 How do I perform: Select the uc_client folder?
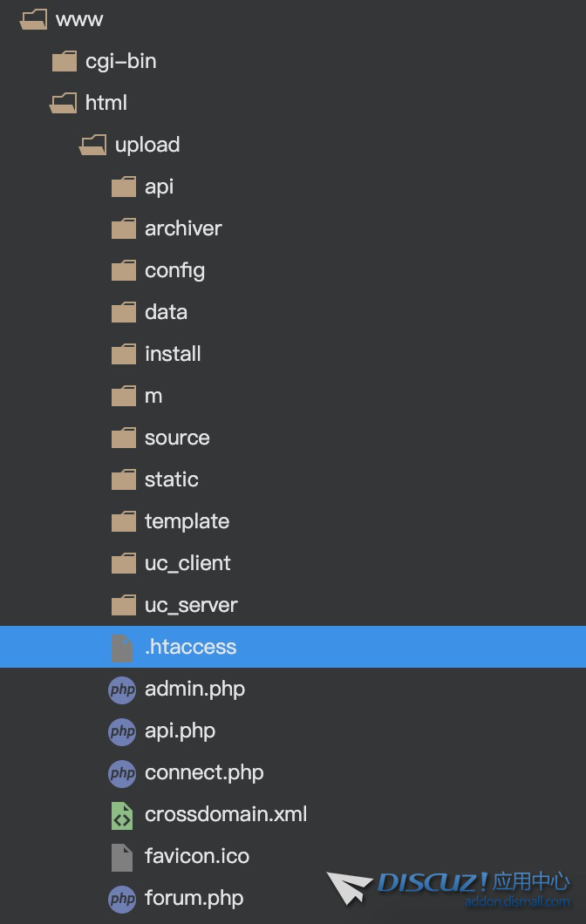pos(187,563)
